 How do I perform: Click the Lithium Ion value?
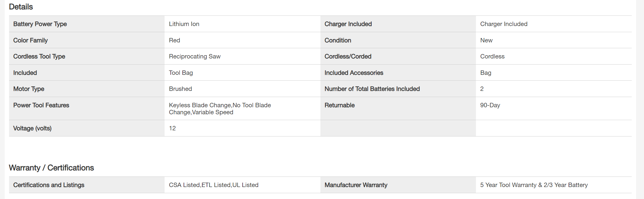tap(184, 24)
